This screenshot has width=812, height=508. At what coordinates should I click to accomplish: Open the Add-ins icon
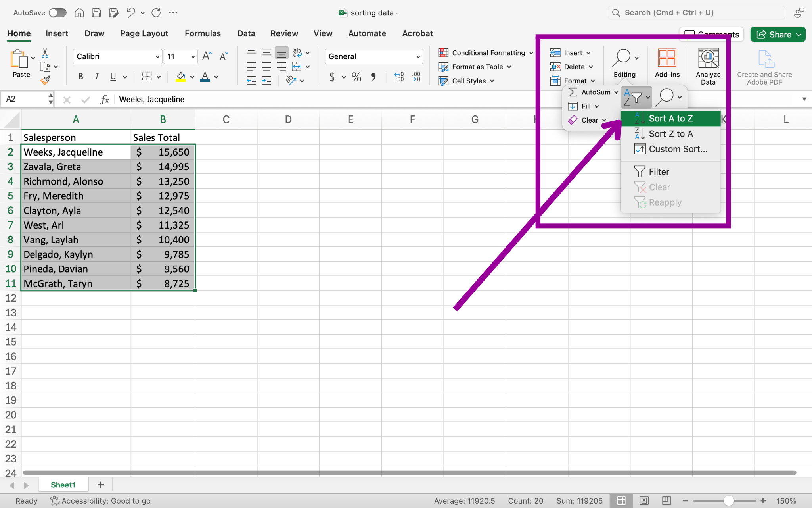667,58
